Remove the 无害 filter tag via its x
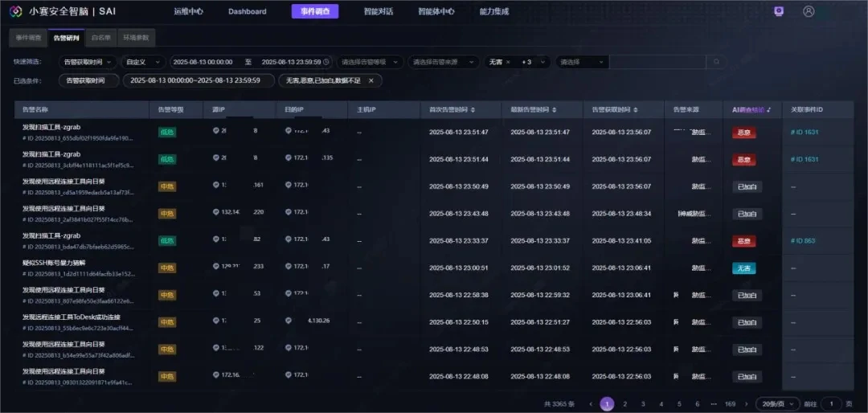 pyautogui.click(x=508, y=62)
